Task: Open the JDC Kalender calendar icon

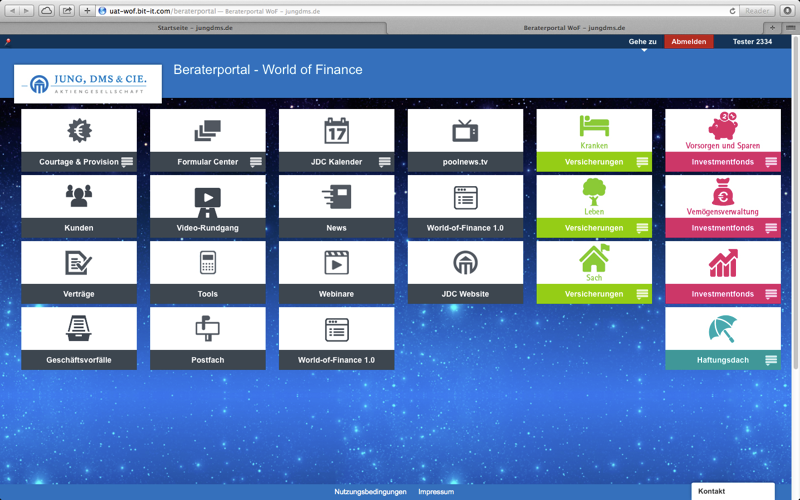Action: coord(337,131)
